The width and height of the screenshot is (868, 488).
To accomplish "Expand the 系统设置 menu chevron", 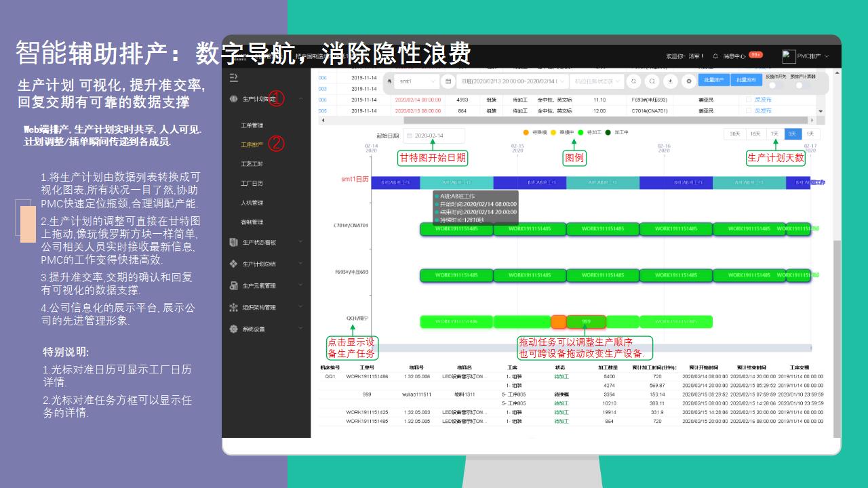I will [x=300, y=329].
